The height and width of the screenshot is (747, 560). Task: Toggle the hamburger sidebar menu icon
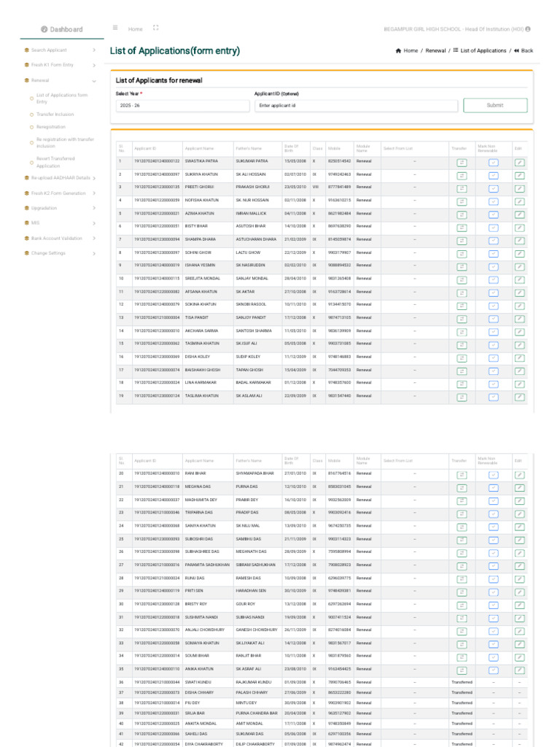point(115,28)
